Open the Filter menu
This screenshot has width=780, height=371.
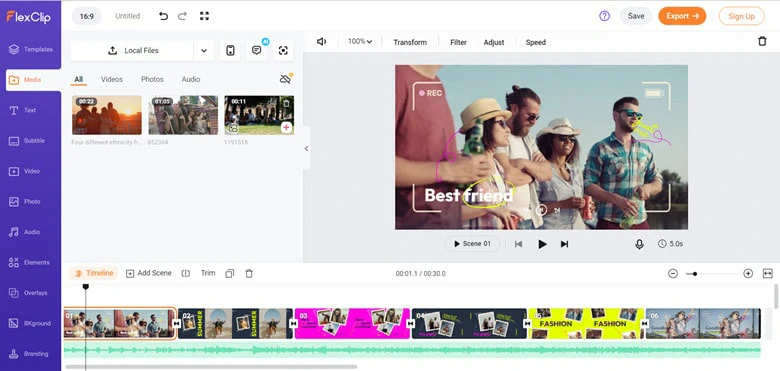[458, 42]
